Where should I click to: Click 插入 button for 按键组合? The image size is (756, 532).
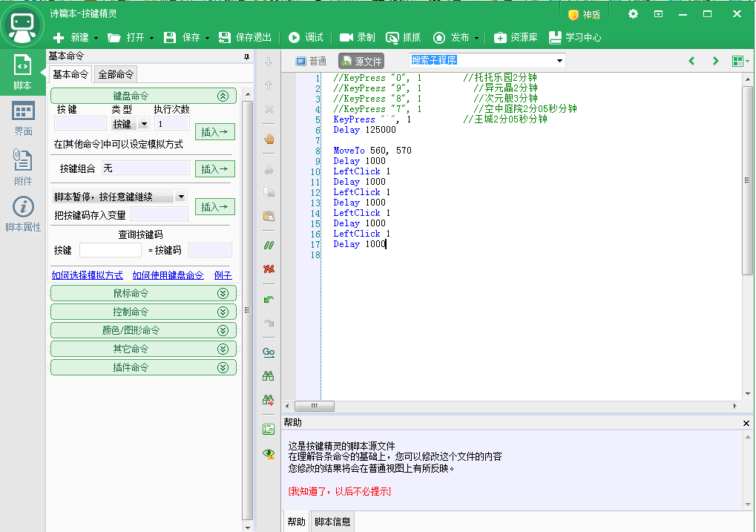(x=215, y=169)
